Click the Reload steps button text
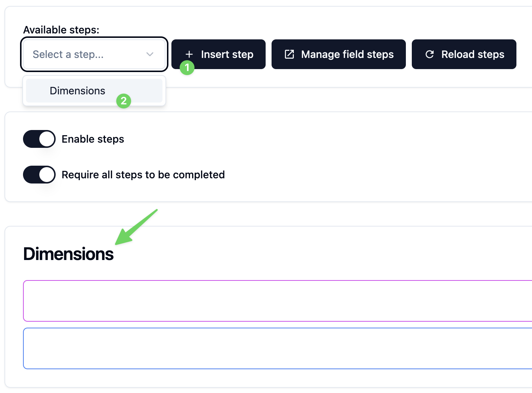This screenshot has width=532, height=393. 473,54
